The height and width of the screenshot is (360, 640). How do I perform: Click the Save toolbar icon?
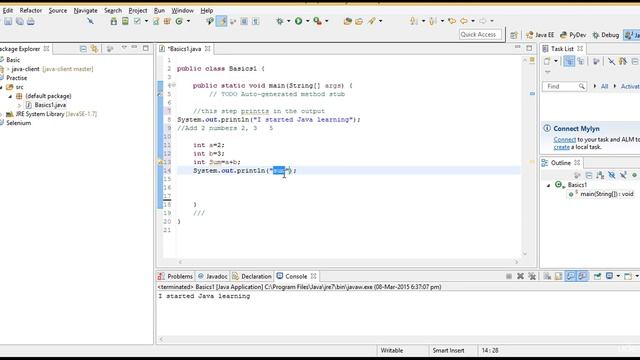pos(8,21)
